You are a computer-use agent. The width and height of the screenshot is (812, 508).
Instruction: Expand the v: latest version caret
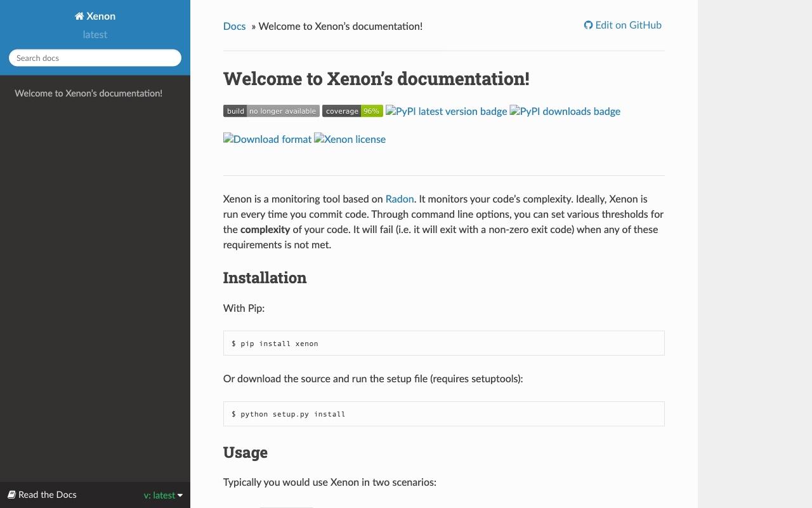click(x=180, y=495)
